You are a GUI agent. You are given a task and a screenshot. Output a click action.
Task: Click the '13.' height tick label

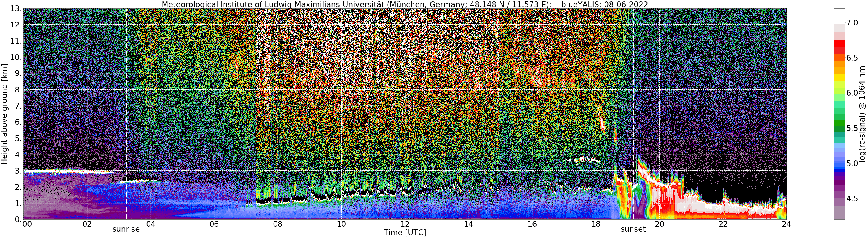coord(16,9)
